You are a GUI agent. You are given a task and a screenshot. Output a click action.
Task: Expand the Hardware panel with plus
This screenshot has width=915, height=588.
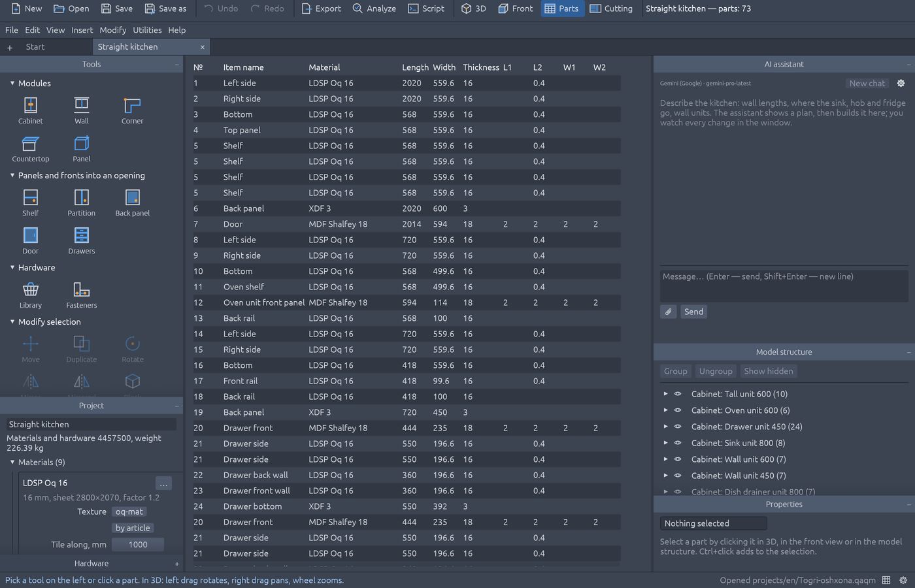coord(176,564)
